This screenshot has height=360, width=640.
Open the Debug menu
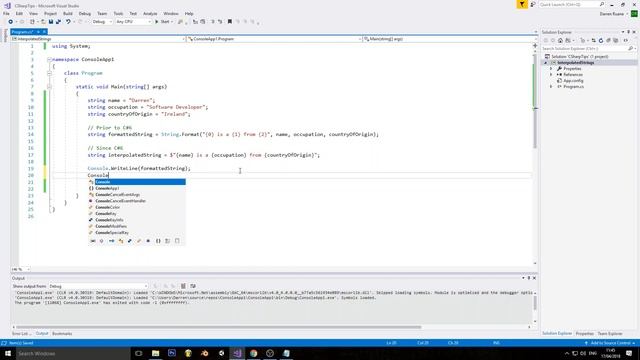tap(84, 13)
